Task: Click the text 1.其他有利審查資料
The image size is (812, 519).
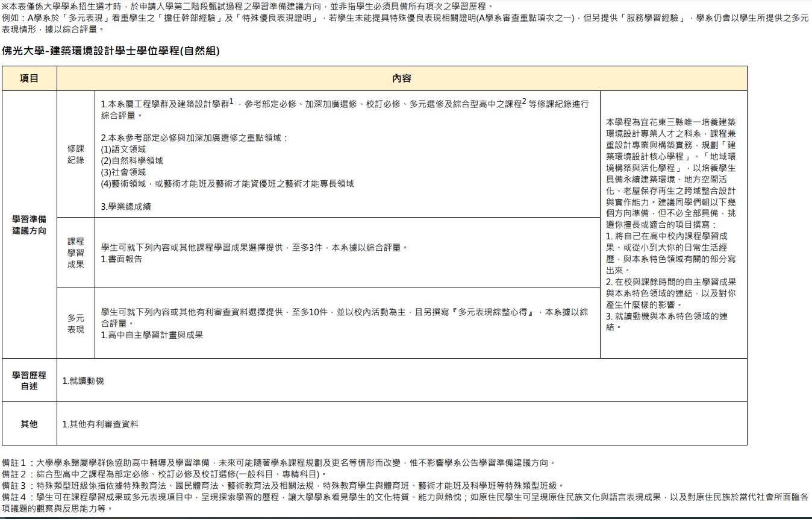Action: 101,424
